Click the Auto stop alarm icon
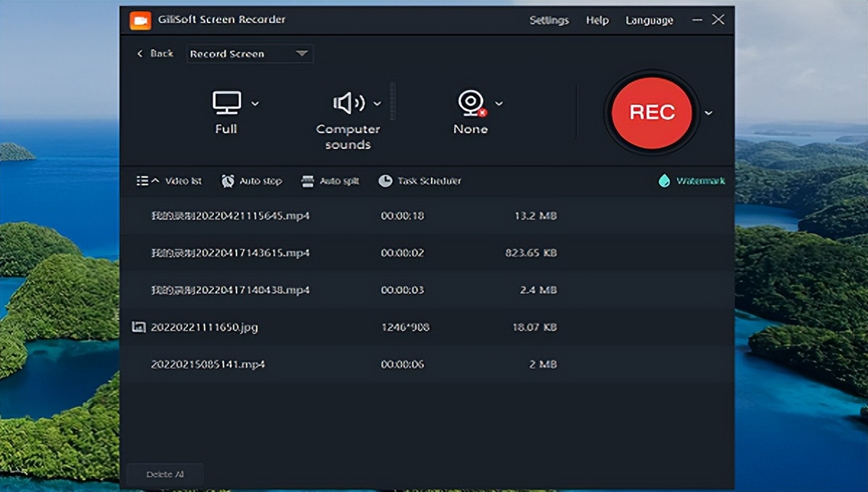The image size is (868, 492). [229, 181]
